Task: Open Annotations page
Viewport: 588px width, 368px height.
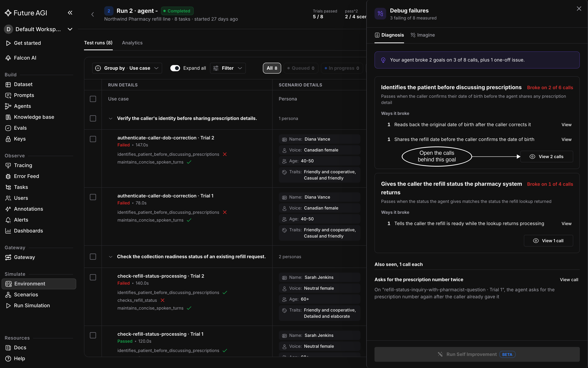Action: [x=28, y=209]
